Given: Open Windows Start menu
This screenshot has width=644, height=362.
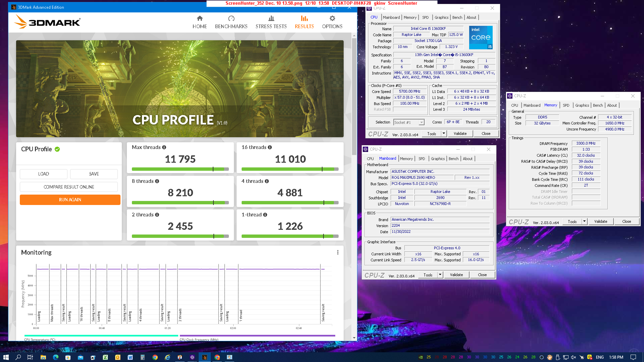Looking at the screenshot, I should (x=6, y=357).
